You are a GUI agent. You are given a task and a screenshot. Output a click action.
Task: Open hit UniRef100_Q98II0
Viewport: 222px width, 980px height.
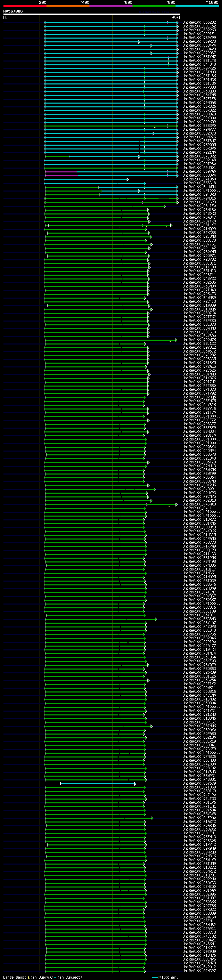tap(199, 435)
